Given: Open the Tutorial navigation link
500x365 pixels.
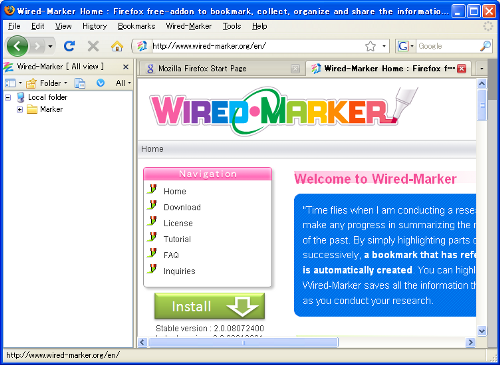Looking at the screenshot, I should click(x=177, y=239).
